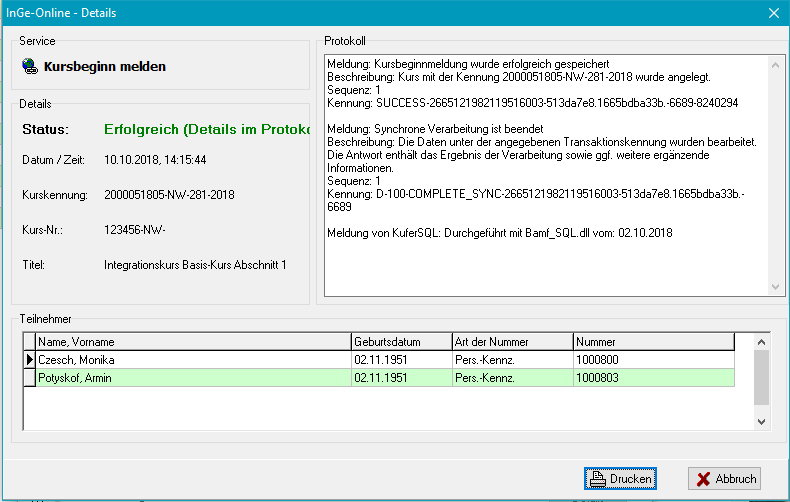Click the row selector box for Potyskof, Armin
Image resolution: width=790 pixels, height=502 pixels.
tap(30, 378)
